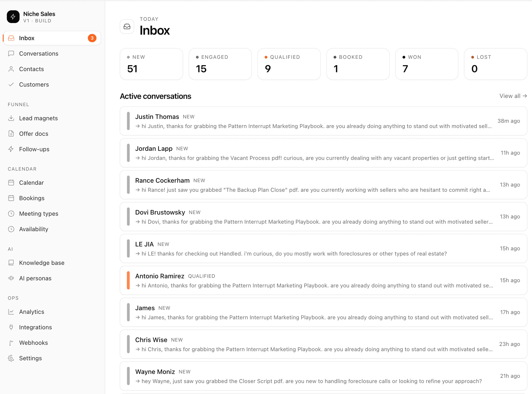Select Analytics in the OPS section
The width and height of the screenshot is (532, 394).
[x=52, y=312]
